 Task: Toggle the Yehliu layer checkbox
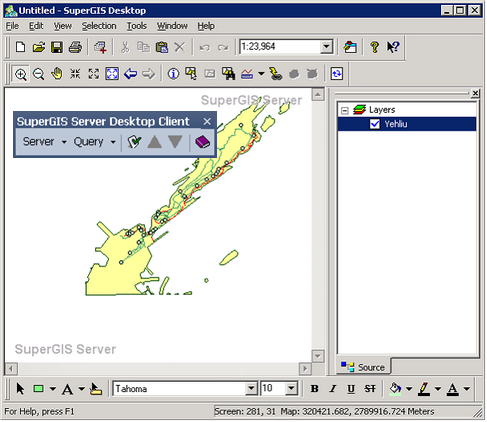pos(375,124)
